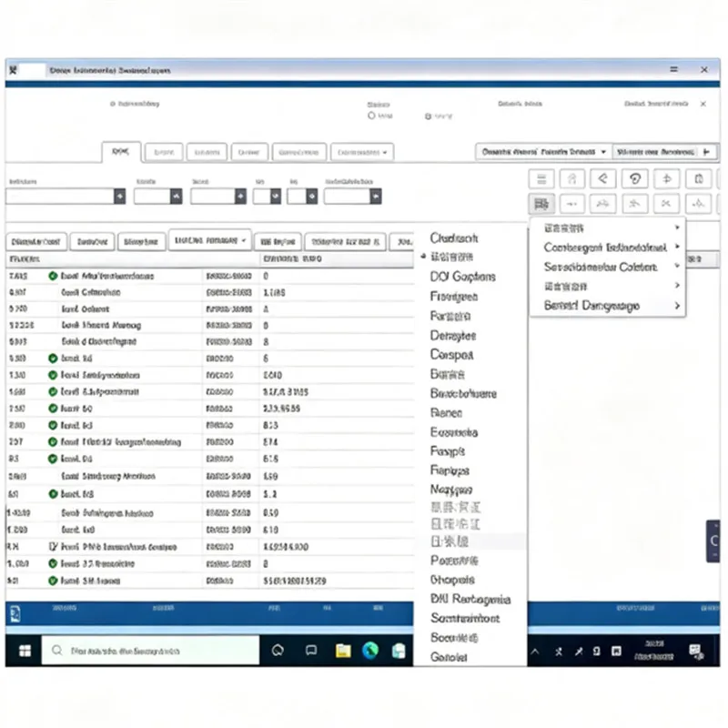The height and width of the screenshot is (728, 728).
Task: Open the dark side tab marked C
Action: 713,541
